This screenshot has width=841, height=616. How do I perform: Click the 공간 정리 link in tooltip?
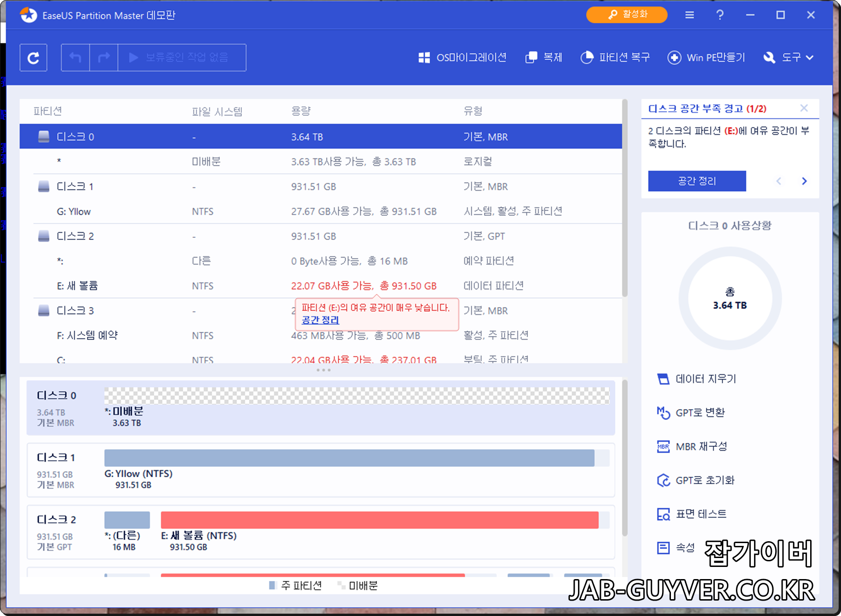point(321,320)
